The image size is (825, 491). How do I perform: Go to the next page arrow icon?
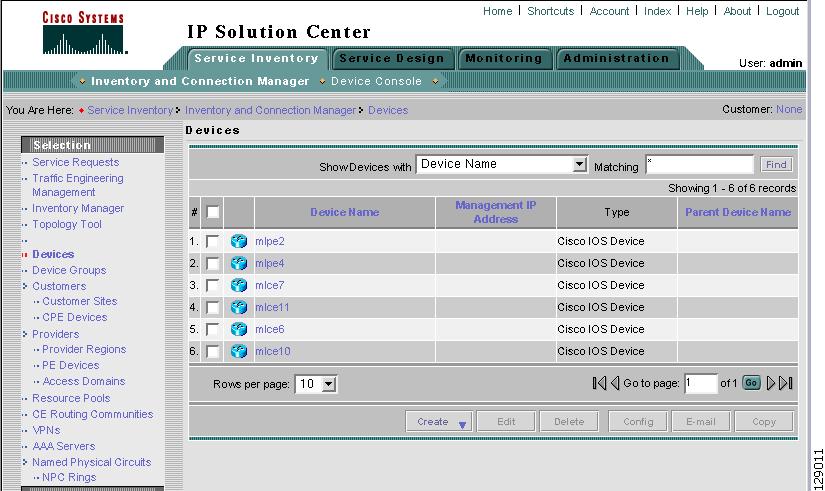click(x=771, y=383)
